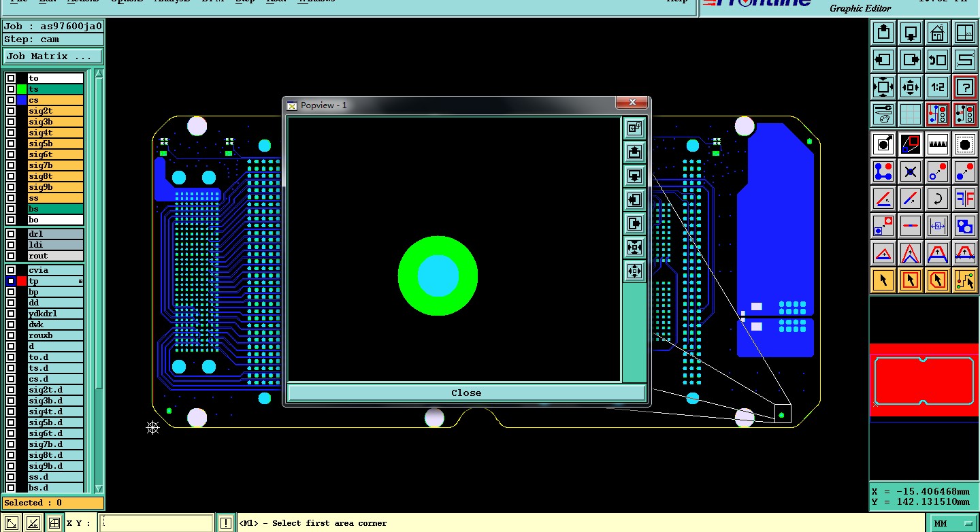Click the grid snap icon left of X Y field

tap(54, 523)
